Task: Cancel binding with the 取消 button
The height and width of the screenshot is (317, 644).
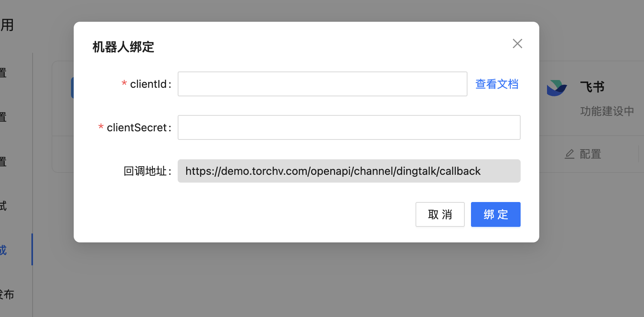Action: [x=440, y=214]
